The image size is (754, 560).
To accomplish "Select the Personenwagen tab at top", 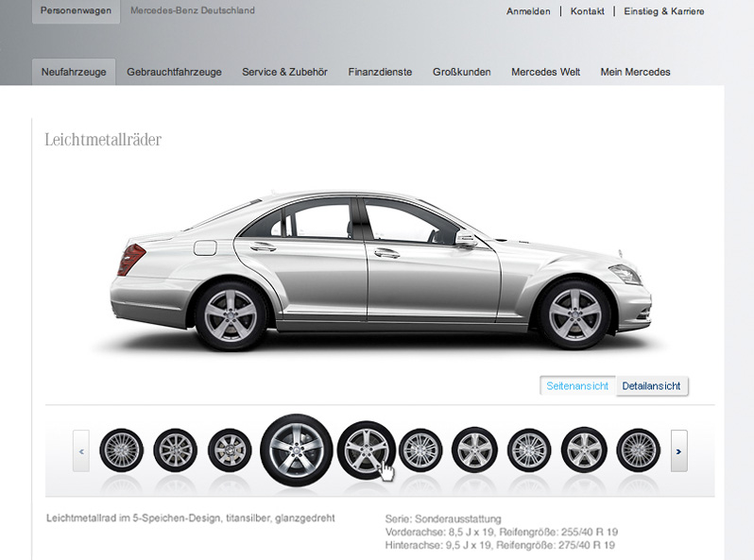I will (76, 12).
